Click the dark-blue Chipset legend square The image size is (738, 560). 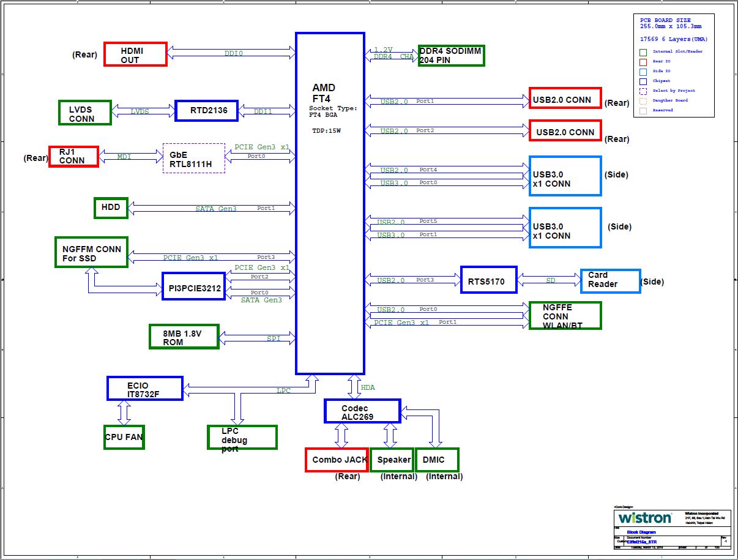coord(643,81)
